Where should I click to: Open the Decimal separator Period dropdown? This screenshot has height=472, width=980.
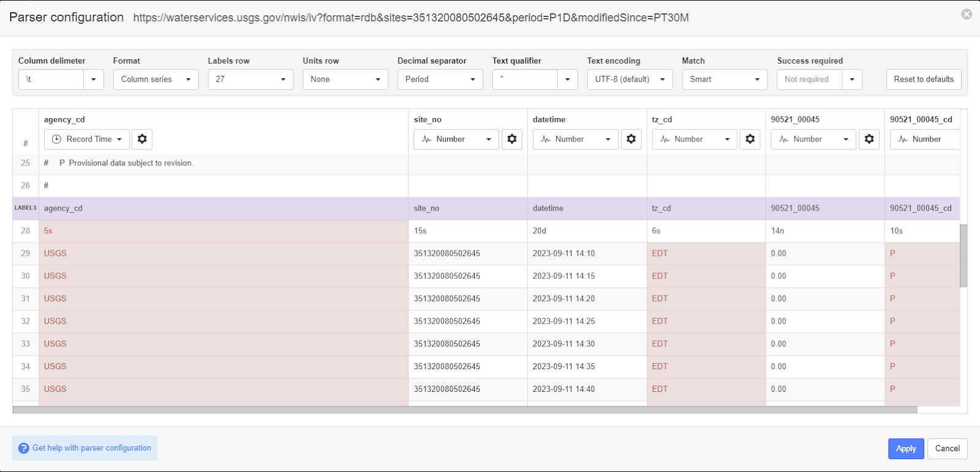pyautogui.click(x=440, y=80)
